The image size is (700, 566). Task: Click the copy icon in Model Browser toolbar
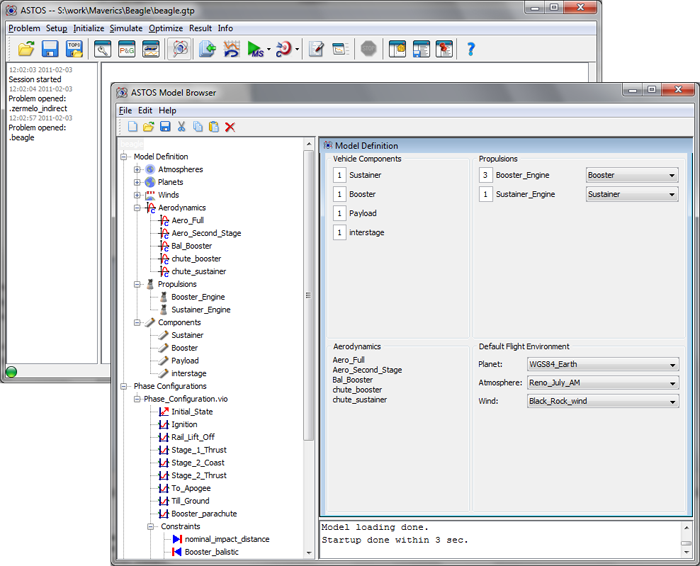point(198,127)
